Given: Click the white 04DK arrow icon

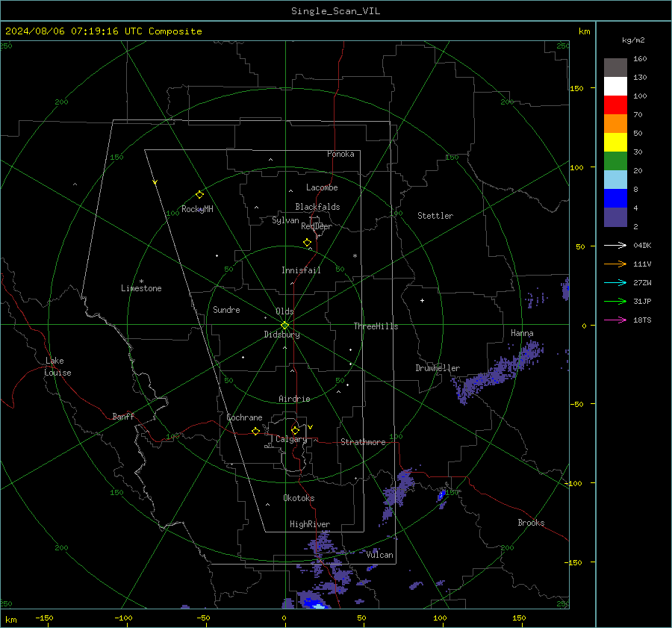Looking at the screenshot, I should tap(615, 245).
